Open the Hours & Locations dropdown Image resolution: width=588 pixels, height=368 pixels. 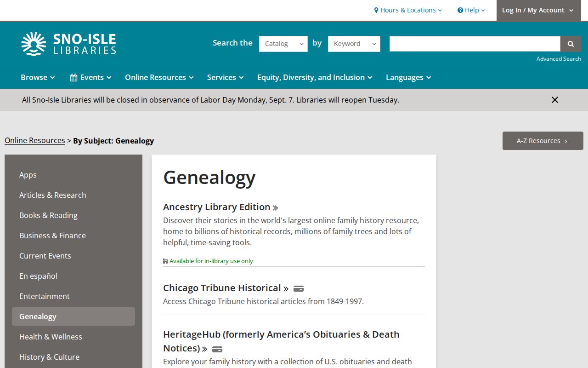point(408,10)
